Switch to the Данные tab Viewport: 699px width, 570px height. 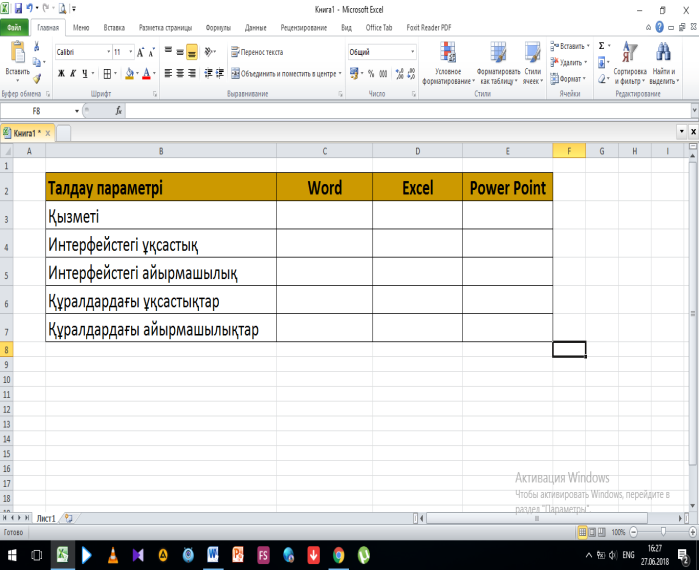point(255,28)
